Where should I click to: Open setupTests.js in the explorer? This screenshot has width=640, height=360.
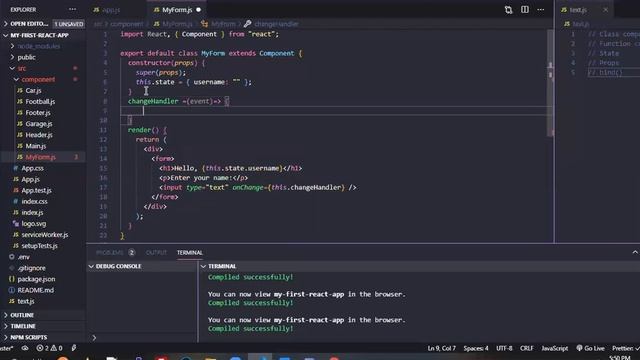click(x=39, y=246)
